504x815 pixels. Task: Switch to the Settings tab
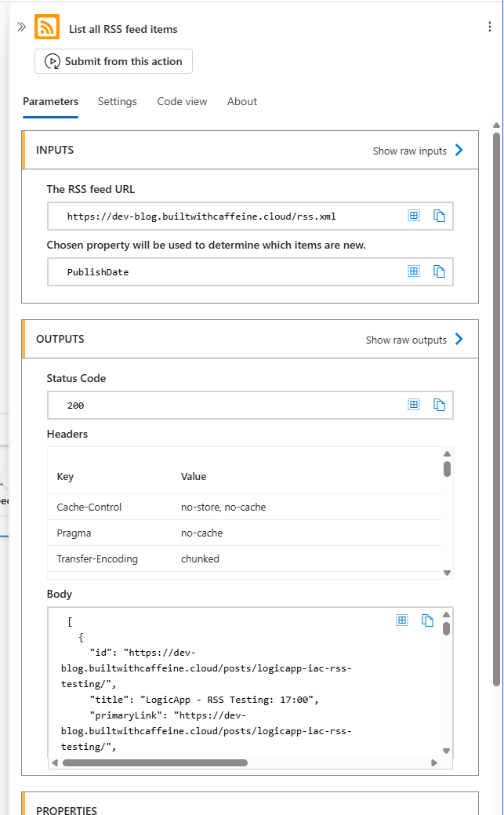tap(118, 101)
